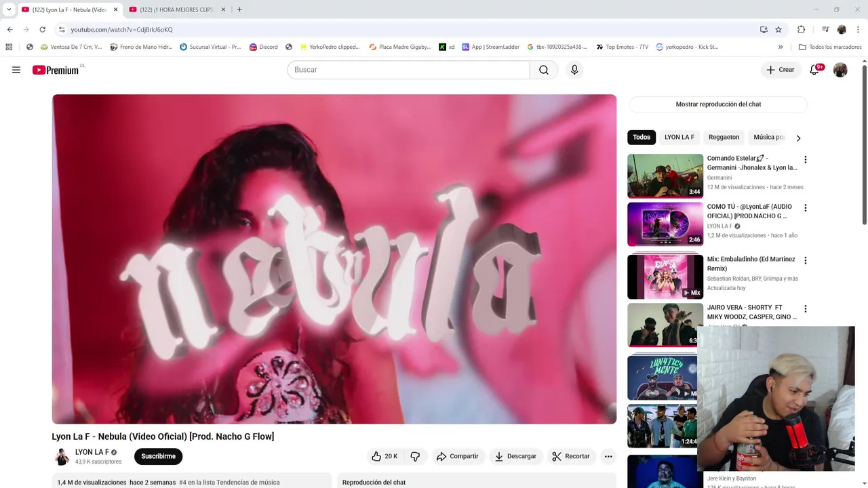Open options menu for Mix Embaladinho

tap(805, 260)
